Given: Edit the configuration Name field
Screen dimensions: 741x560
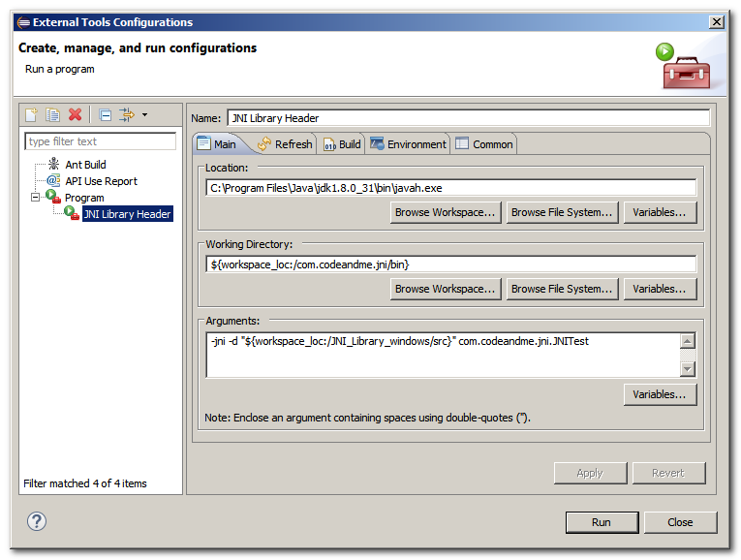Looking at the screenshot, I should pos(468,117).
